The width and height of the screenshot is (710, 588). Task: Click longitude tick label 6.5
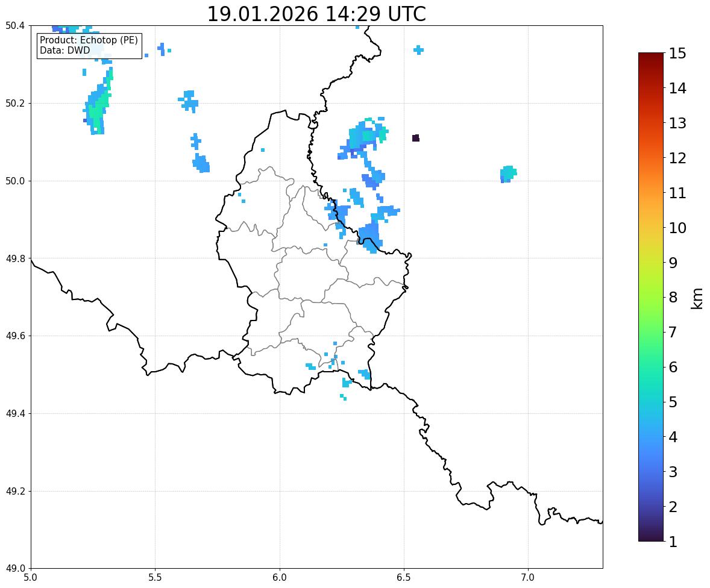click(404, 578)
